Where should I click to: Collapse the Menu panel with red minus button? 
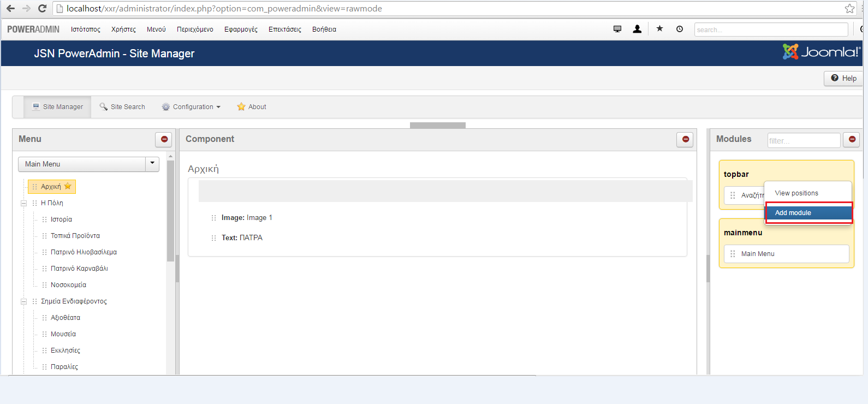(x=164, y=139)
